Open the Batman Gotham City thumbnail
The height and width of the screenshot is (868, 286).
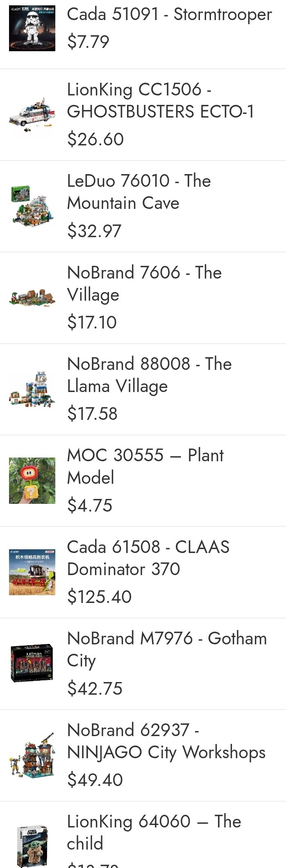point(32,664)
